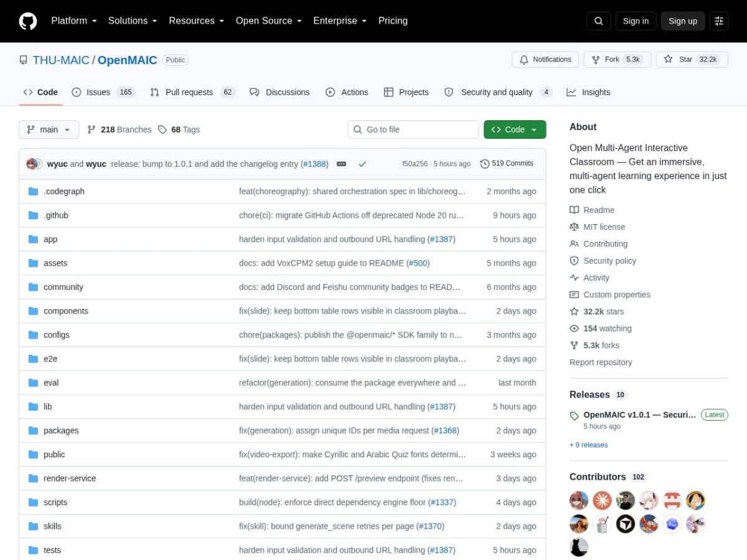Open appearance settings icon next to Sign up
The width and height of the screenshot is (747, 560).
tap(719, 21)
